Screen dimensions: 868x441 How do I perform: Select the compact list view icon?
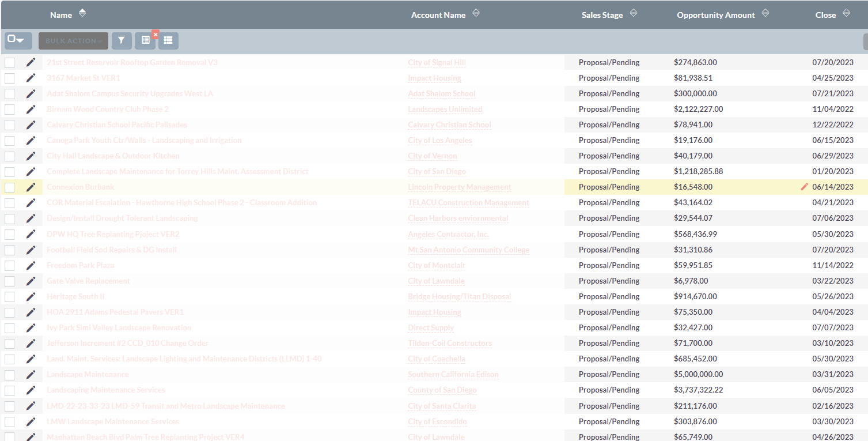(x=168, y=40)
